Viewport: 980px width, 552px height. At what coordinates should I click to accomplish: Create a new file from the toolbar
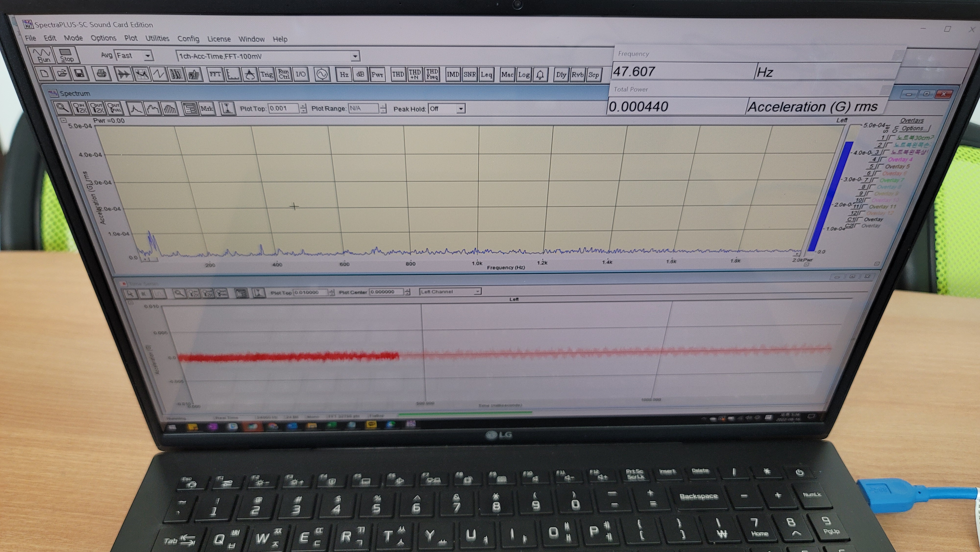pyautogui.click(x=45, y=74)
